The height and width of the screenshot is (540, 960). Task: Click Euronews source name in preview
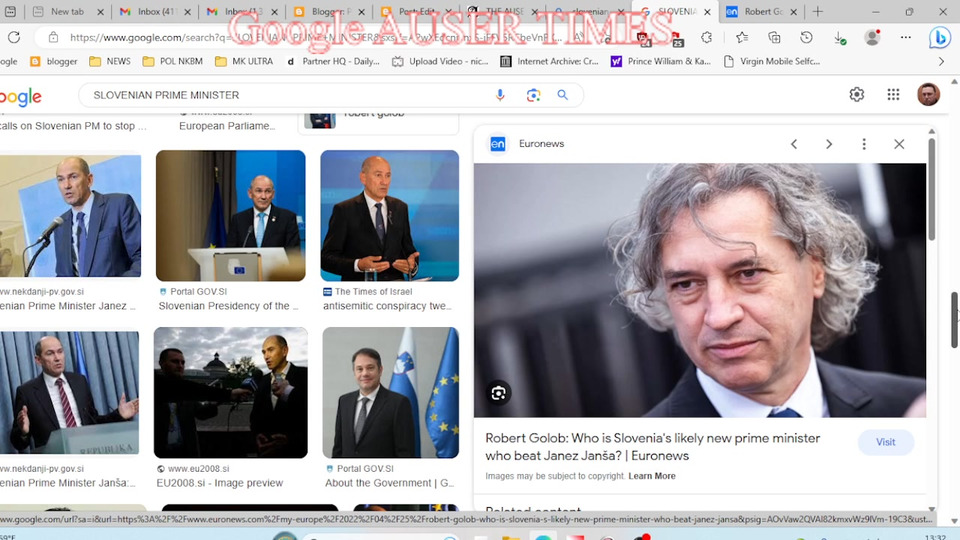point(541,144)
